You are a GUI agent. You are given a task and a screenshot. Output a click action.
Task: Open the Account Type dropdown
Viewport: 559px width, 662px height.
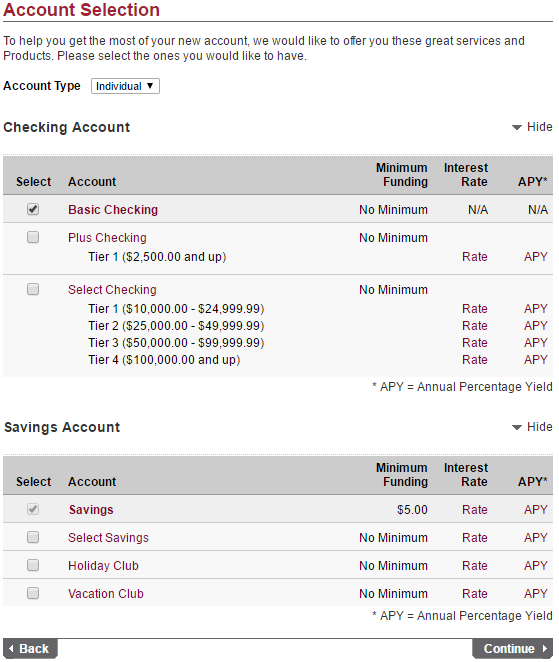pos(125,86)
